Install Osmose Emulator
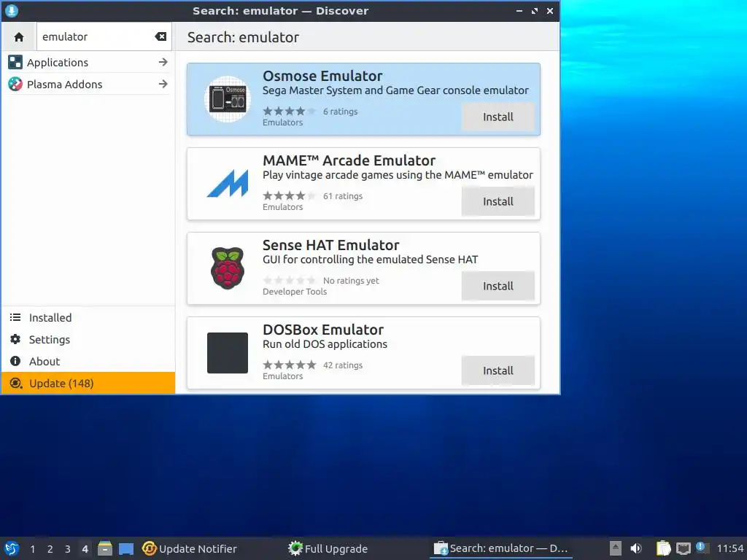This screenshot has width=747, height=560. 498,117
